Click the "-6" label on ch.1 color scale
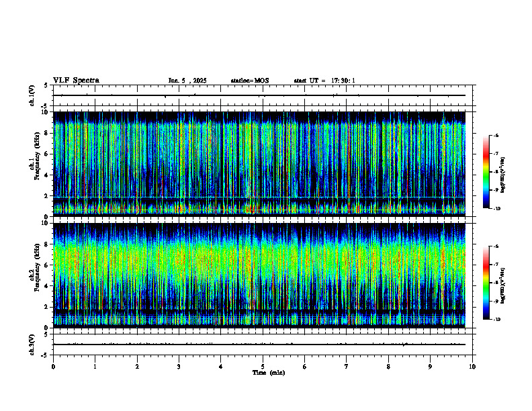The image size is (532, 411). coord(496,135)
